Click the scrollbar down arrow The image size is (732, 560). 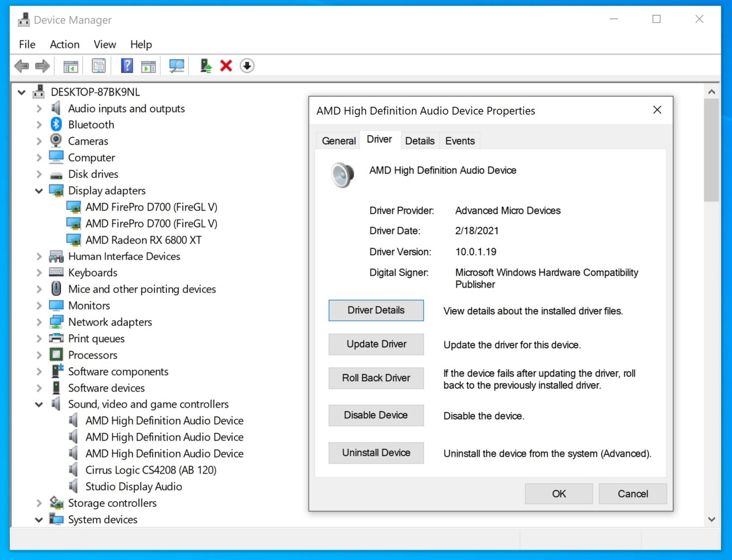[711, 519]
